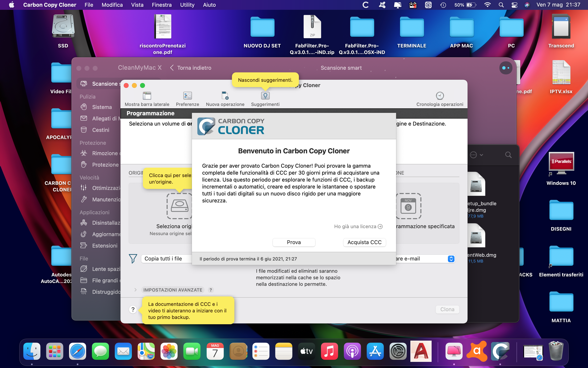Open Spotlight search in menu bar
Screen dimensions: 588x368
coord(501,5)
